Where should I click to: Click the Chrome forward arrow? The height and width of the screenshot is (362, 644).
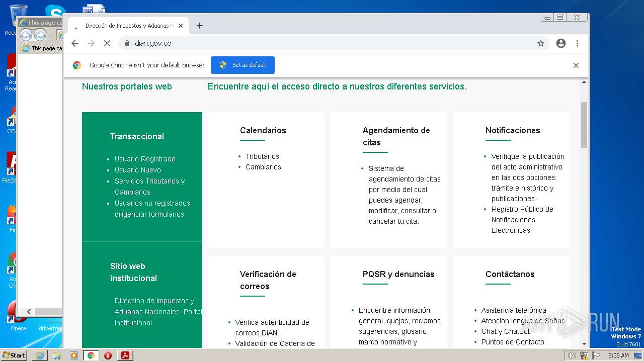tap(91, 43)
